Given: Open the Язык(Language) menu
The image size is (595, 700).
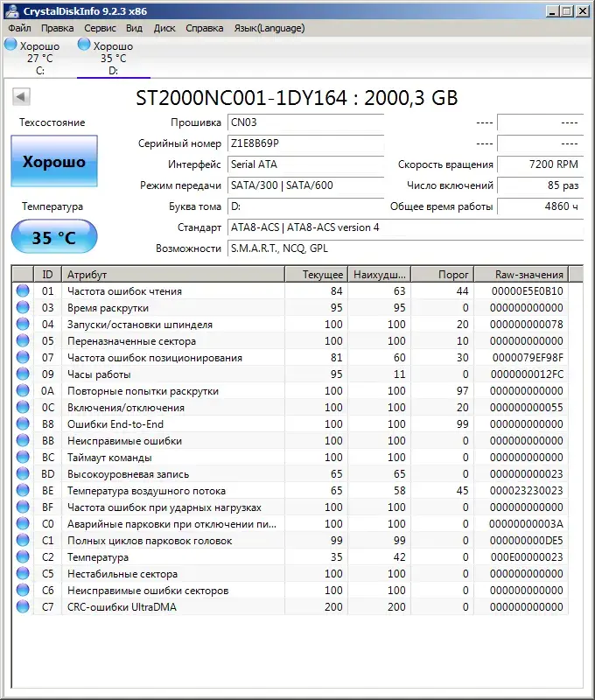Looking at the screenshot, I should [x=269, y=28].
